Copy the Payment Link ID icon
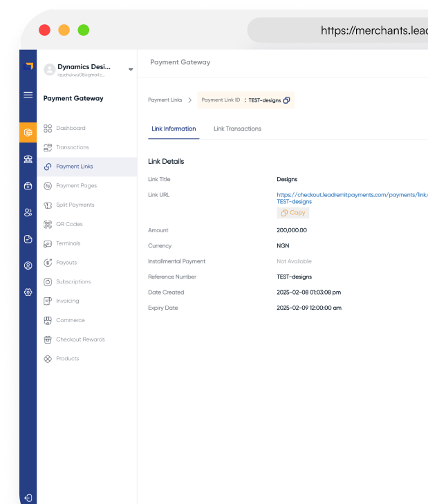This screenshot has height=504, width=428. pyautogui.click(x=287, y=100)
